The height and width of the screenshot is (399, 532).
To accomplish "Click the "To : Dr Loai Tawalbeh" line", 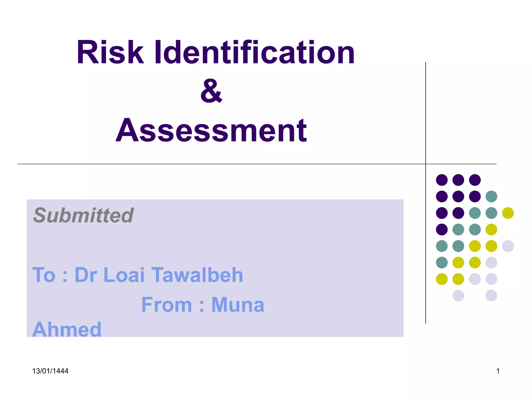I will 138,275.
